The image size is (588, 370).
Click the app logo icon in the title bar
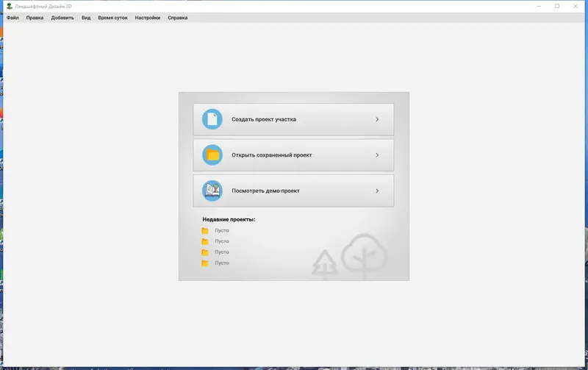point(10,6)
